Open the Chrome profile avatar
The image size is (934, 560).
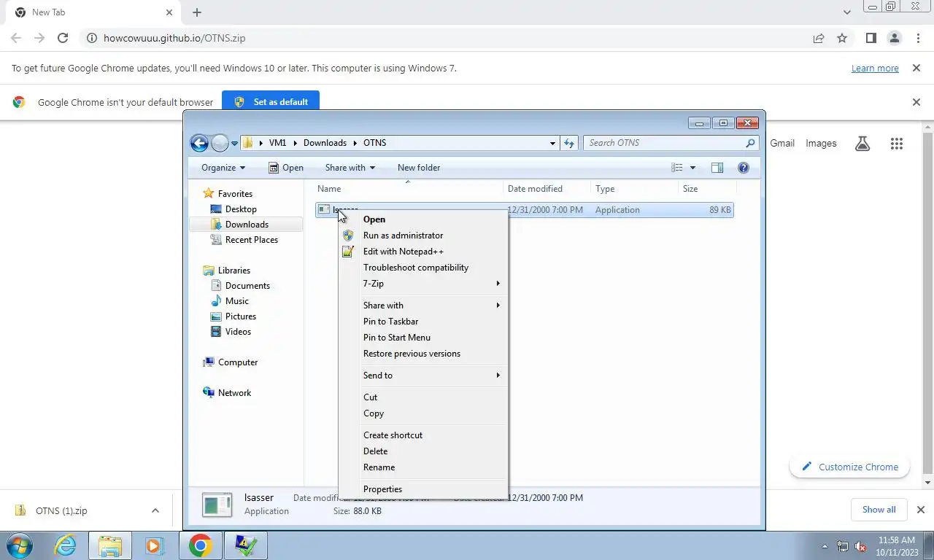click(894, 38)
